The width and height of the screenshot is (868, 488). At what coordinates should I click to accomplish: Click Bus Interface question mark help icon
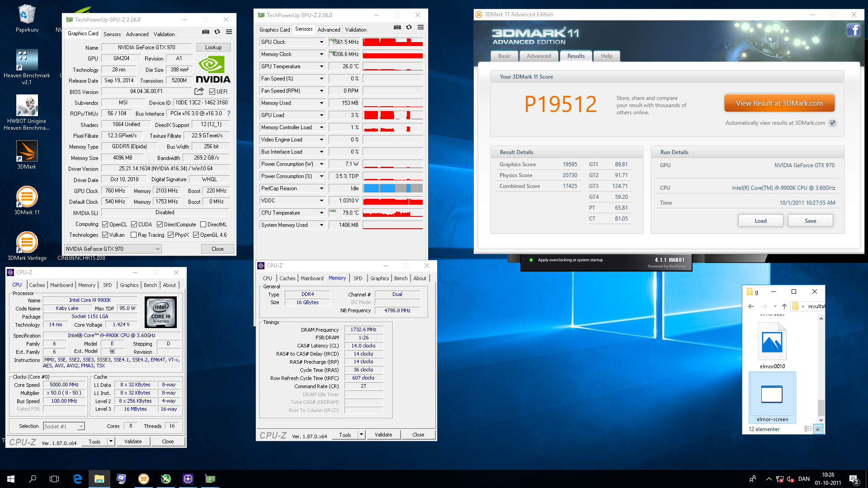pos(229,113)
